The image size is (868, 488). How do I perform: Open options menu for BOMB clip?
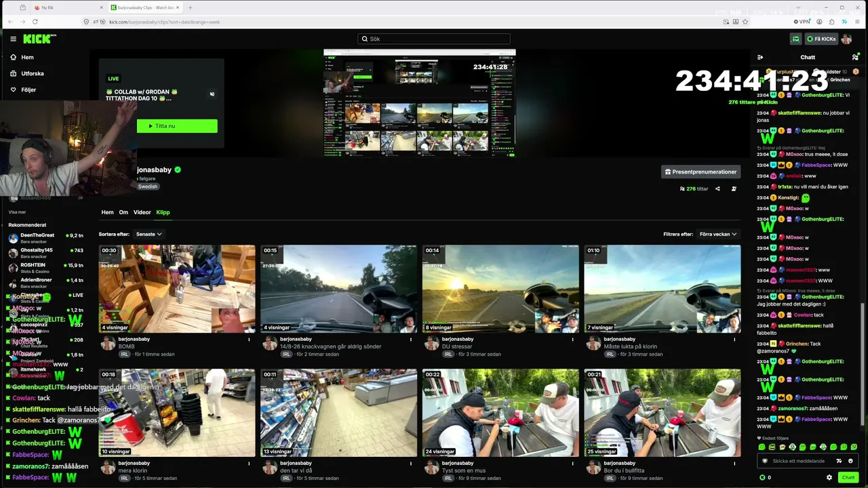(x=249, y=340)
